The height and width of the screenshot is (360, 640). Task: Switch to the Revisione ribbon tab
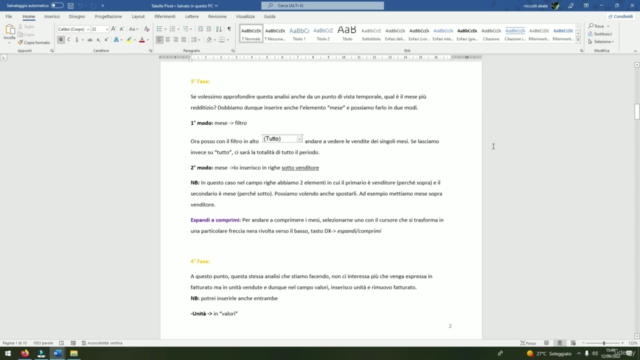pyautogui.click(x=217, y=17)
